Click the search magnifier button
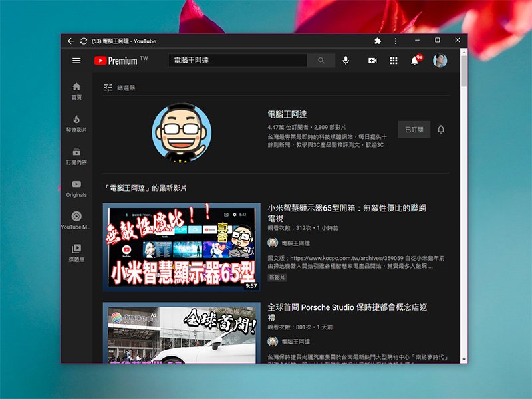 coord(321,61)
